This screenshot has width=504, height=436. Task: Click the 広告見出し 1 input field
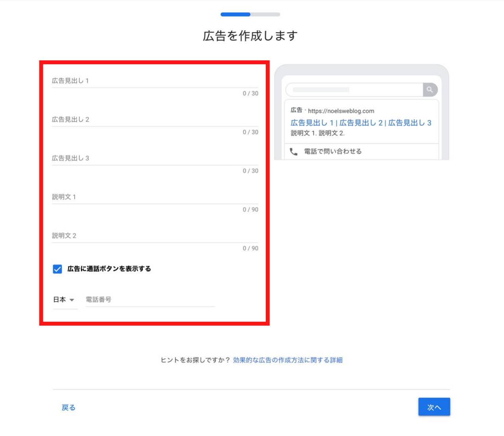pyautogui.click(x=155, y=81)
